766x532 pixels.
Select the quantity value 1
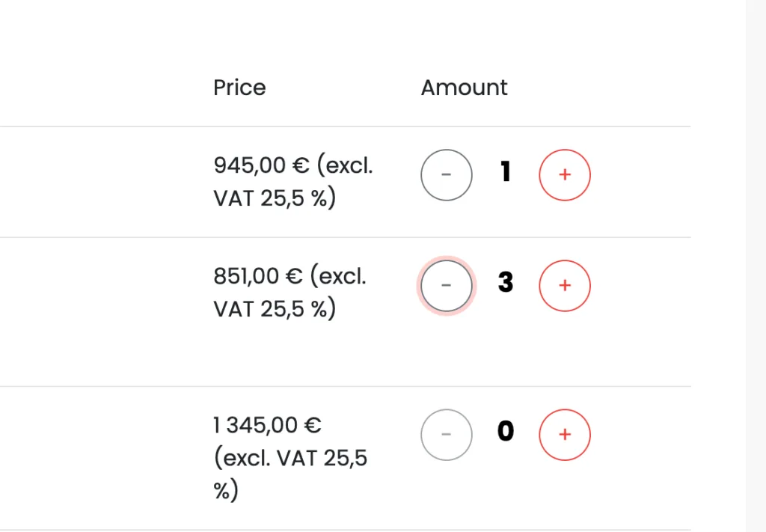506,174
